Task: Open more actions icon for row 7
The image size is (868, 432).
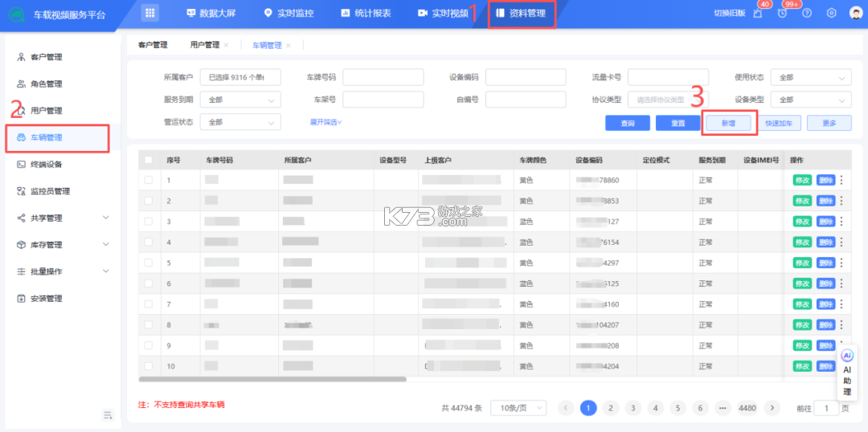Action: point(842,304)
